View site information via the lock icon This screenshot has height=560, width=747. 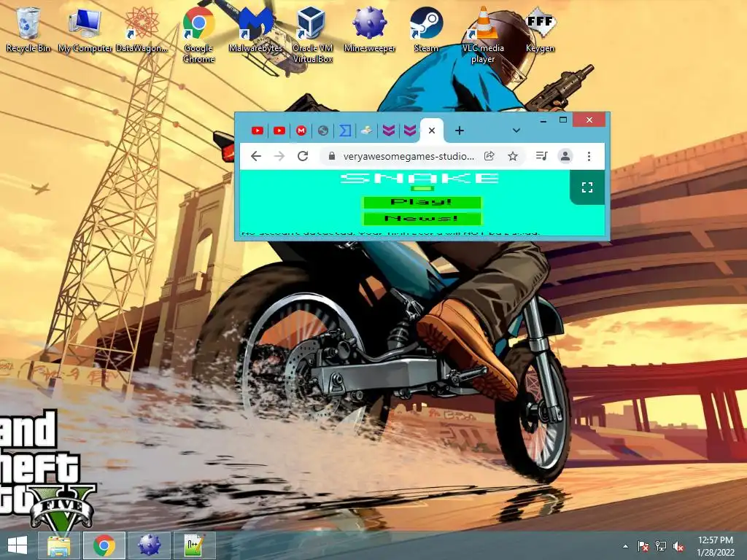[x=332, y=156]
